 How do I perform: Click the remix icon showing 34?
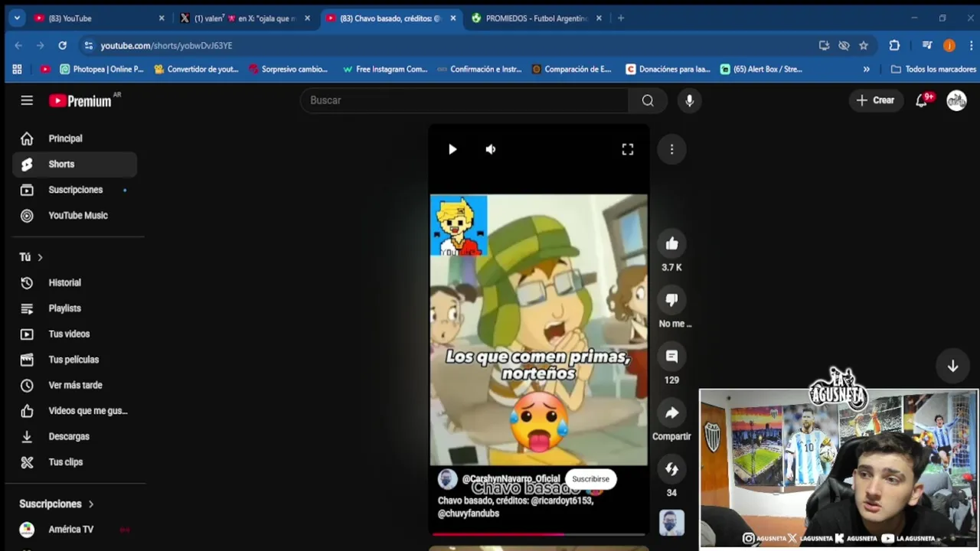(671, 469)
